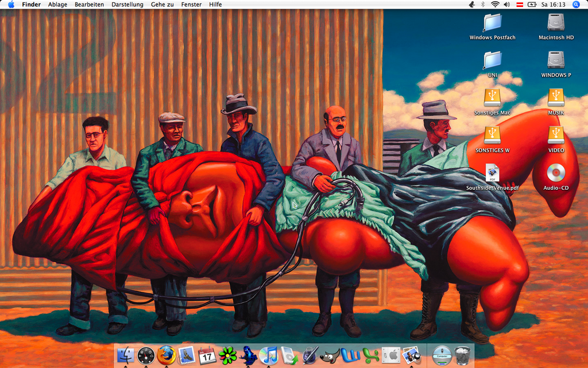The width and height of the screenshot is (588, 368).
Task: Open the Austrian flag input menu
Action: [520, 5]
